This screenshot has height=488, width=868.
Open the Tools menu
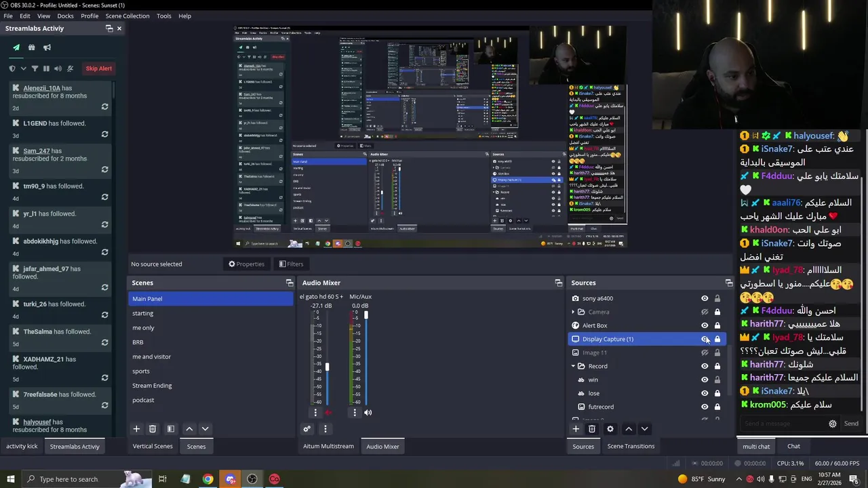pyautogui.click(x=164, y=16)
